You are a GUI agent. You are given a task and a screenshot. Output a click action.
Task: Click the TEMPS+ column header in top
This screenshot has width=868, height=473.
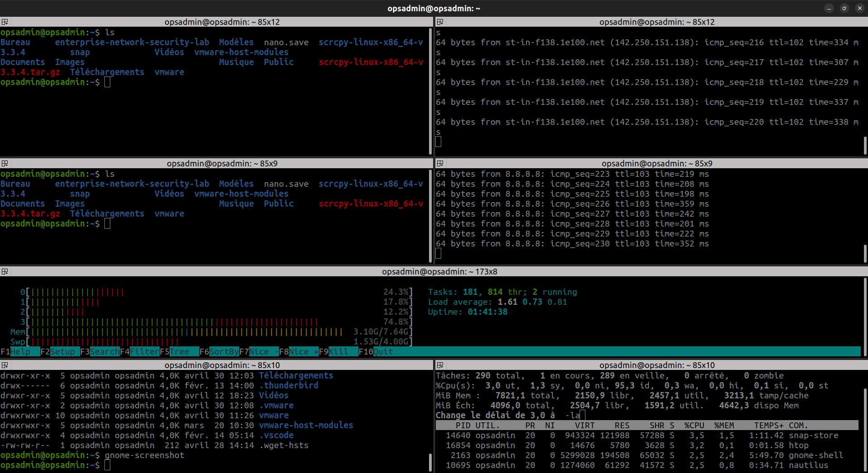click(769, 425)
